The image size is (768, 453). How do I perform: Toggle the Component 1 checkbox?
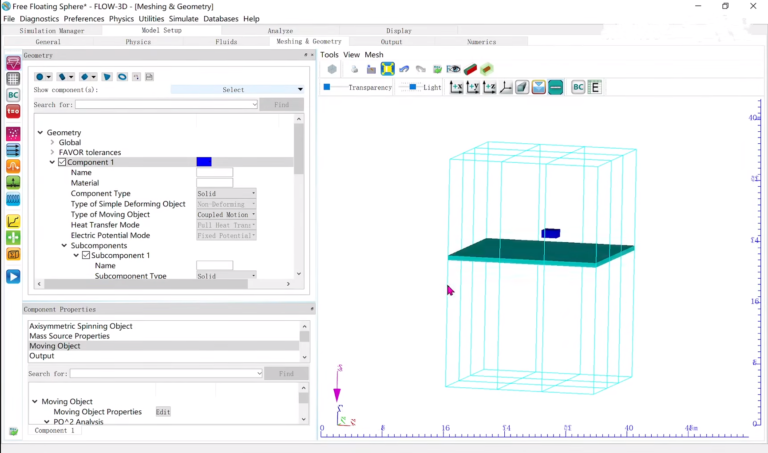point(62,162)
